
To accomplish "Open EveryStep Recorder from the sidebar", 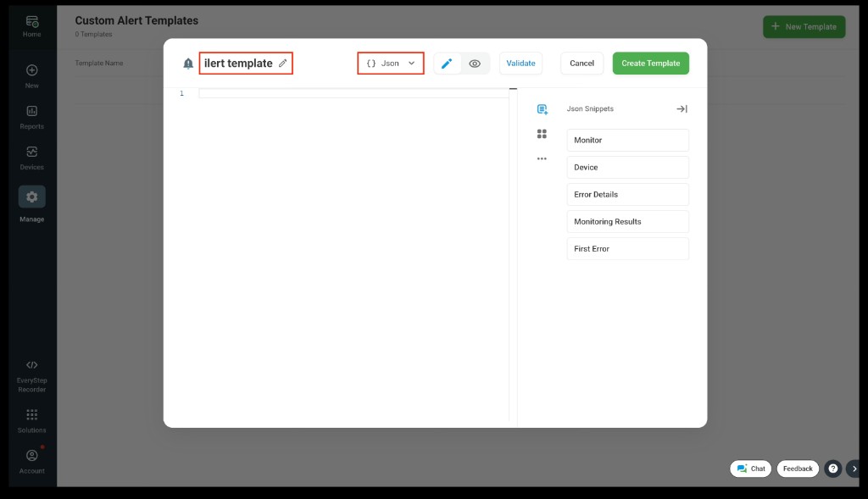I will pos(31,376).
